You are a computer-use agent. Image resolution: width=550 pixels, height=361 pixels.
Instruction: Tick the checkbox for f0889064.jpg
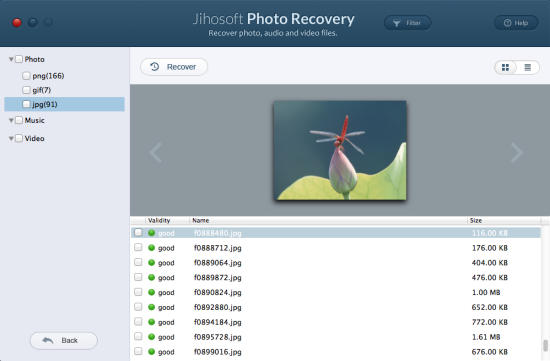[x=138, y=262]
